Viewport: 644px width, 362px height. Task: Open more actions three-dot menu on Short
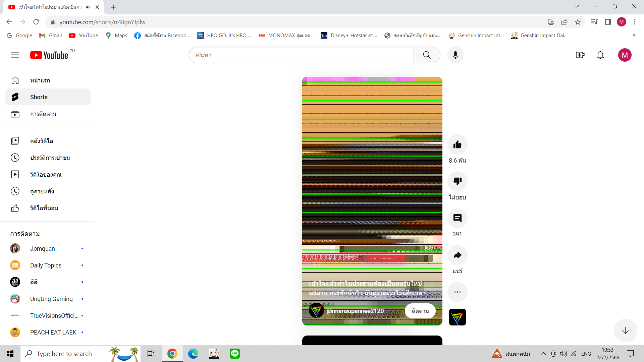457,292
